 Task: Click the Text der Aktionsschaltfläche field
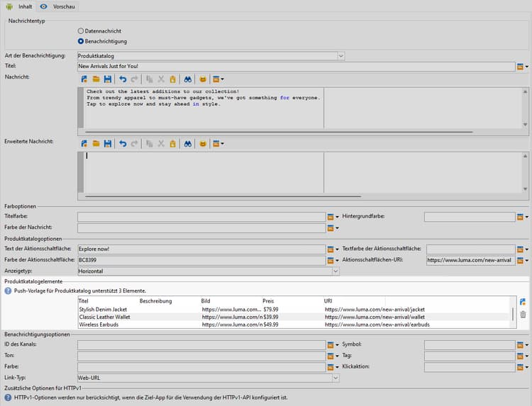click(201, 249)
